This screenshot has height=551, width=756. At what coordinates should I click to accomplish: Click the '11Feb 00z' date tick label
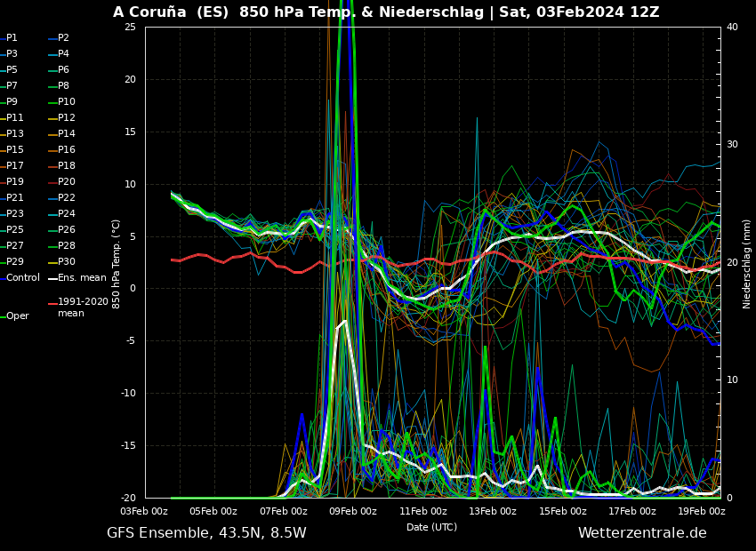pos(423,511)
